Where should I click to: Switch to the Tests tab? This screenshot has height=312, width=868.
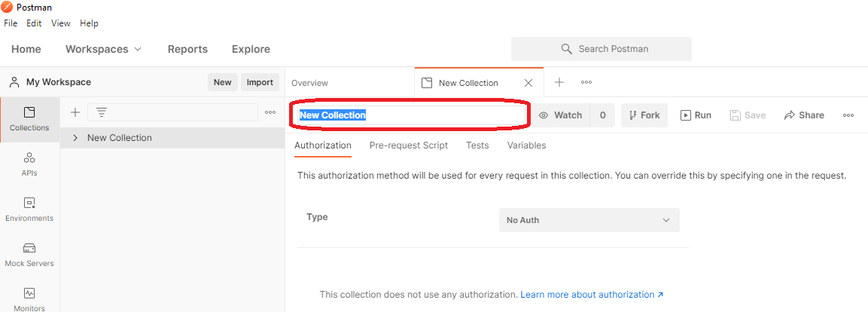pyautogui.click(x=477, y=145)
